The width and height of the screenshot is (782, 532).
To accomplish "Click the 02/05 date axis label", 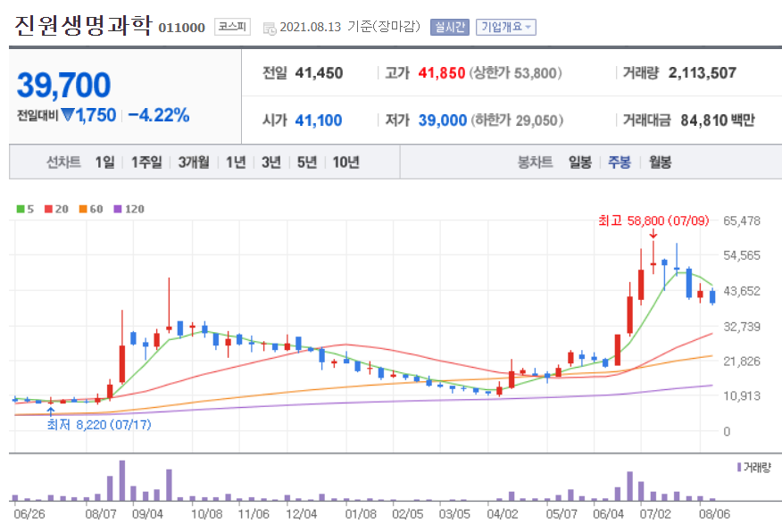I will coord(407,514).
